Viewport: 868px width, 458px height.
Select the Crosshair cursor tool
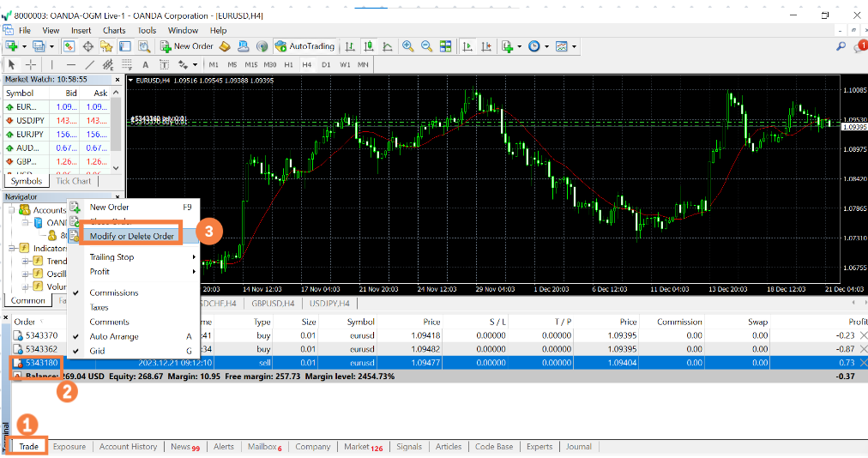click(32, 64)
